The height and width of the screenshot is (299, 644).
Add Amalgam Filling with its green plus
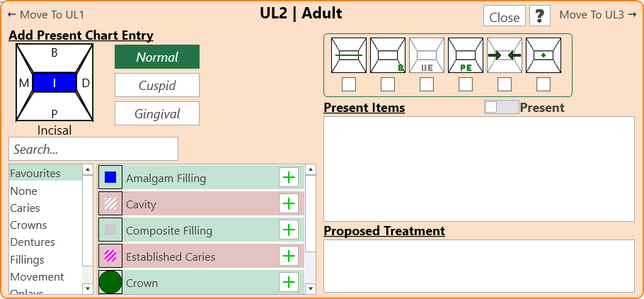289,178
